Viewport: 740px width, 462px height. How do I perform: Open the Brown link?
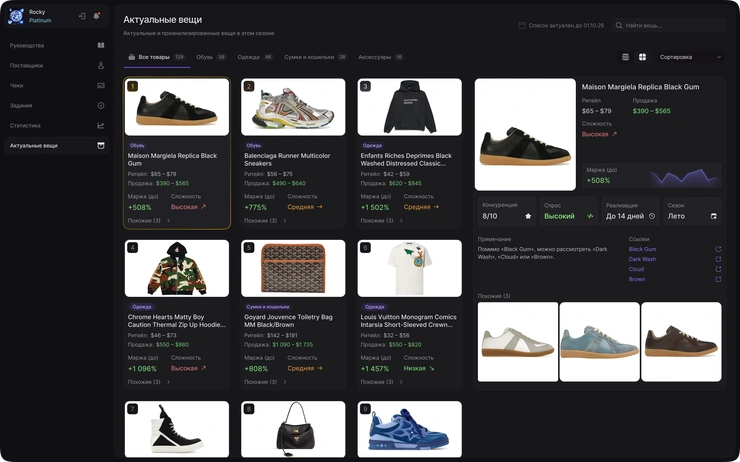click(x=636, y=279)
